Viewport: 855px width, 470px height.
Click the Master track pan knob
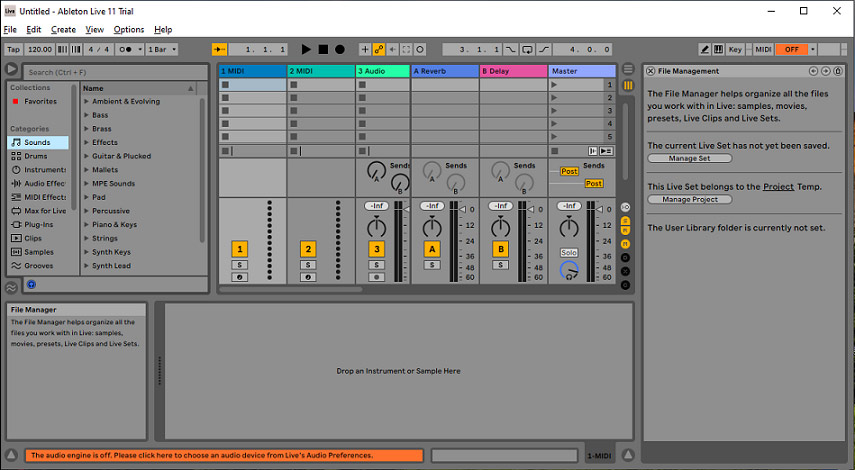click(569, 227)
